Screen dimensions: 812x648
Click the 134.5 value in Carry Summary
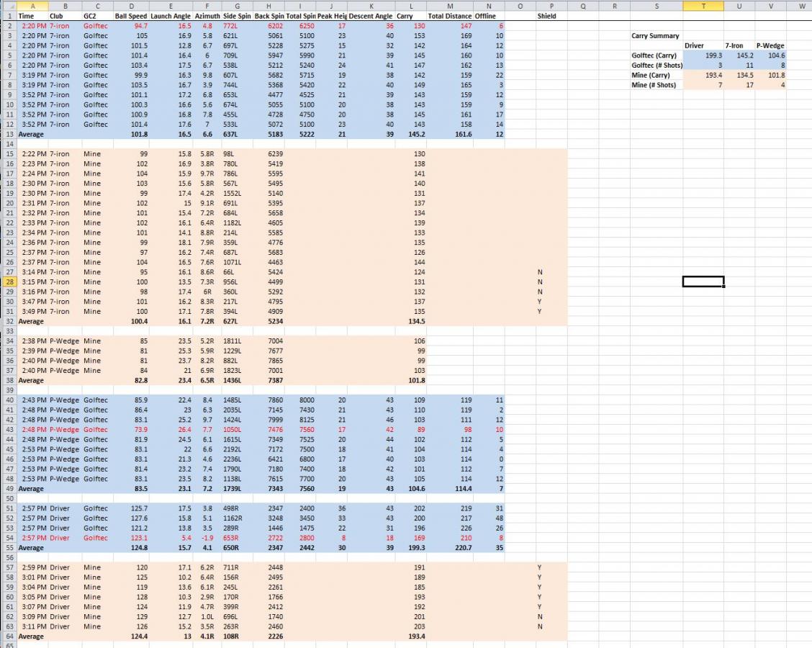[739, 75]
